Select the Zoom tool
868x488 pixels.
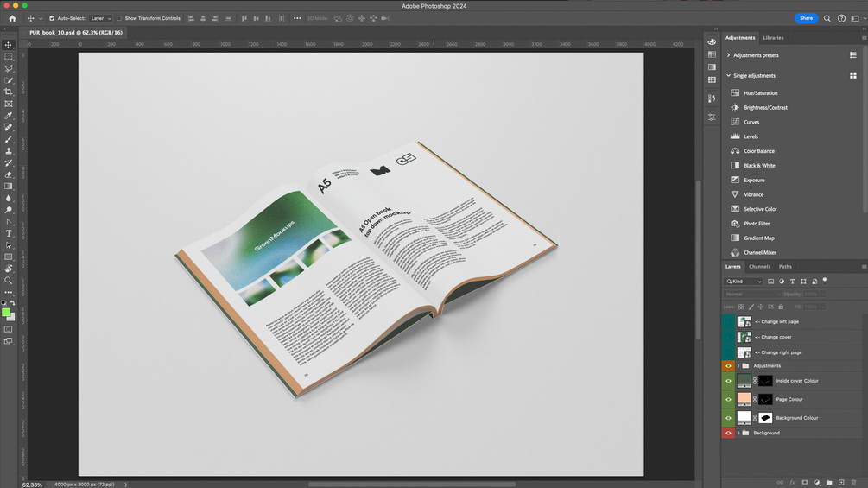click(x=9, y=280)
